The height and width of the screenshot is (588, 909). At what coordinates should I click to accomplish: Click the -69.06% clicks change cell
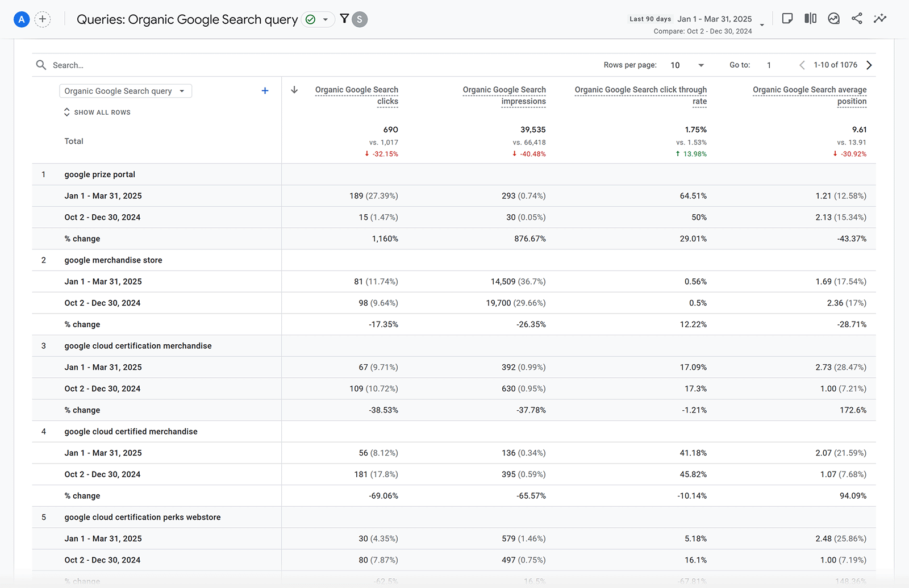[x=383, y=496]
